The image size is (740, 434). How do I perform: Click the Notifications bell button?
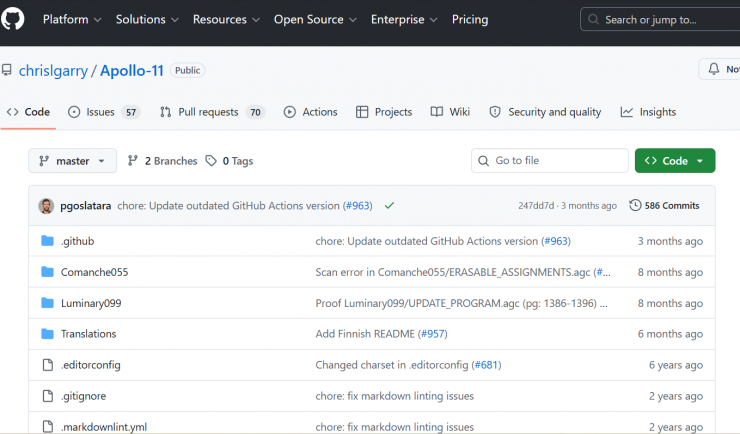719,69
